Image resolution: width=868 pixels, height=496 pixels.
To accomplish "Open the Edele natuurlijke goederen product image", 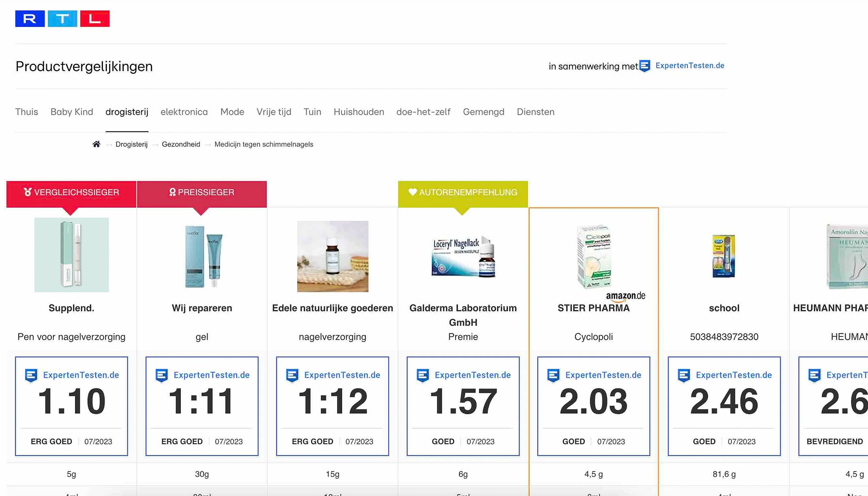I will point(333,256).
